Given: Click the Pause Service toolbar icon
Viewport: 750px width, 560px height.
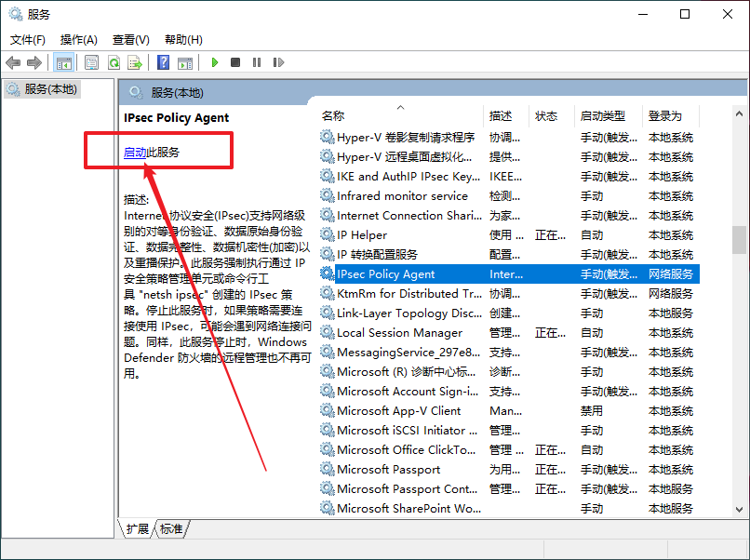Looking at the screenshot, I should pyautogui.click(x=256, y=62).
